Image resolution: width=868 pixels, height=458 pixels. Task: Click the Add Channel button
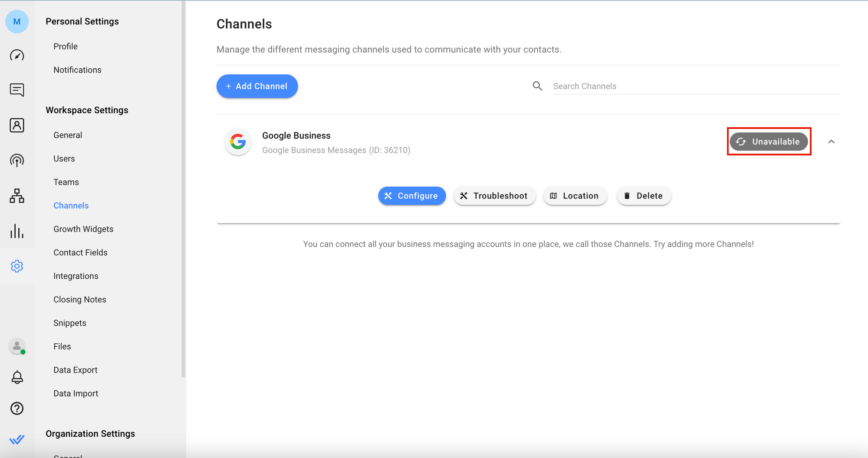click(x=257, y=86)
